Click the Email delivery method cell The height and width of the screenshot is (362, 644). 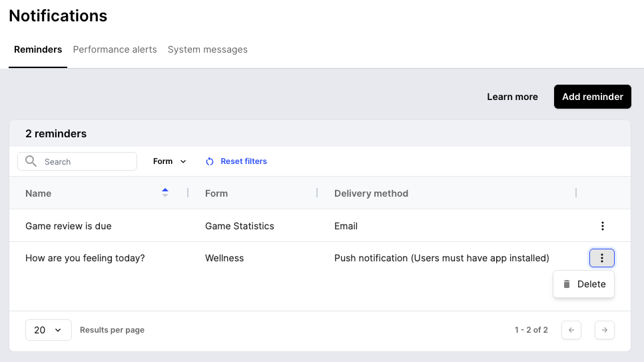[346, 226]
